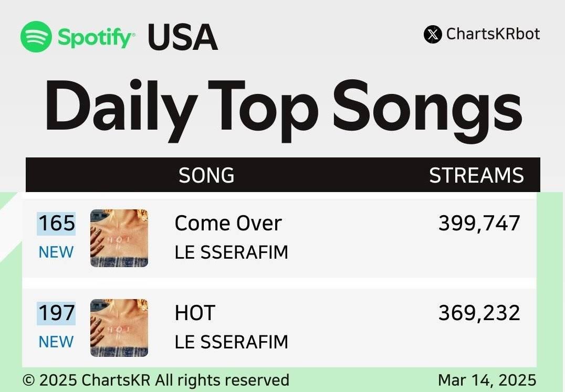The height and width of the screenshot is (392, 565).
Task: Select the 399,747 stream count
Action: point(479,223)
